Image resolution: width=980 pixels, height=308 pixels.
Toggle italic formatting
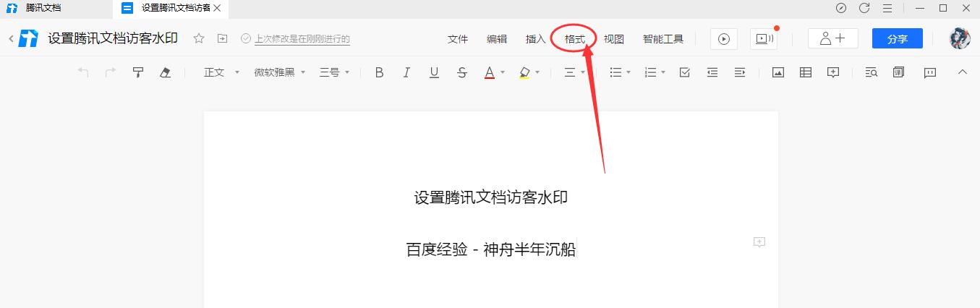point(406,72)
